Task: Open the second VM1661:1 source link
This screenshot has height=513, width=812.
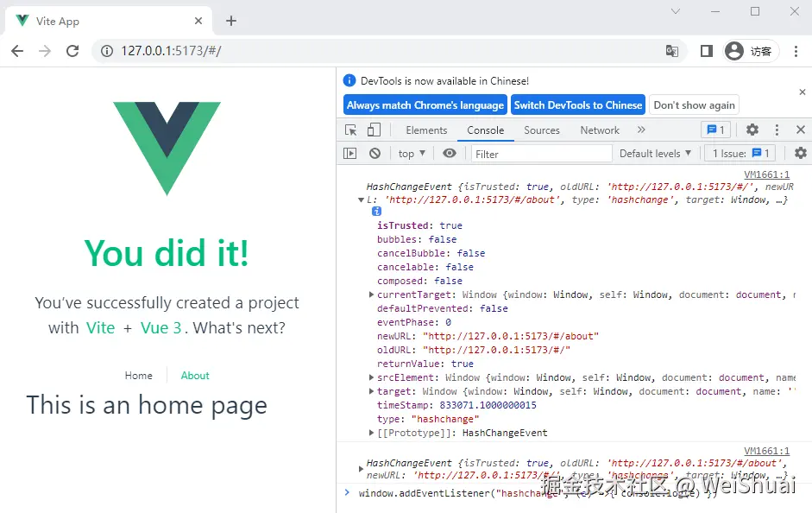Action: pyautogui.click(x=766, y=451)
